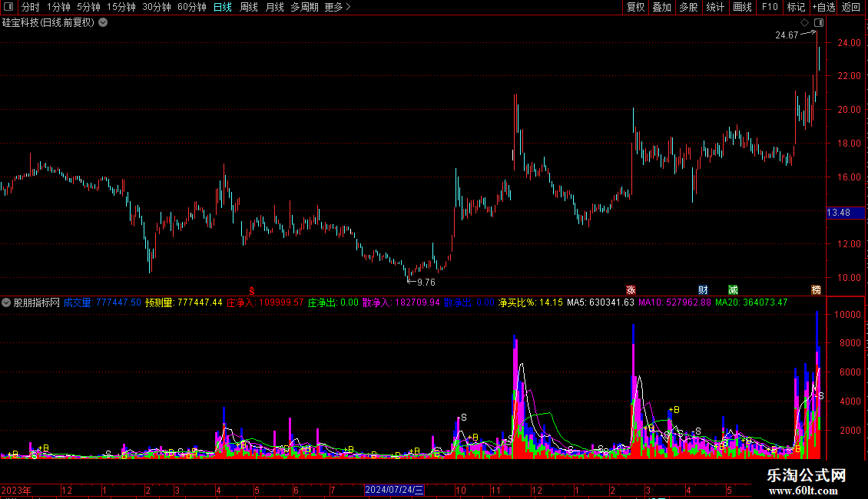The height and width of the screenshot is (499, 868).
Task: Click the 2024/07/24/三 date marker
Action: point(394,490)
